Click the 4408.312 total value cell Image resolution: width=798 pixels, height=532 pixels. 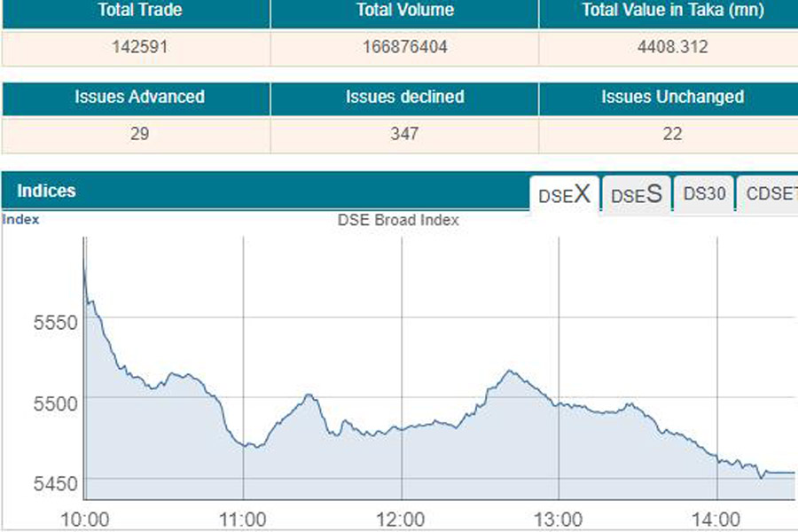pyautogui.click(x=671, y=48)
